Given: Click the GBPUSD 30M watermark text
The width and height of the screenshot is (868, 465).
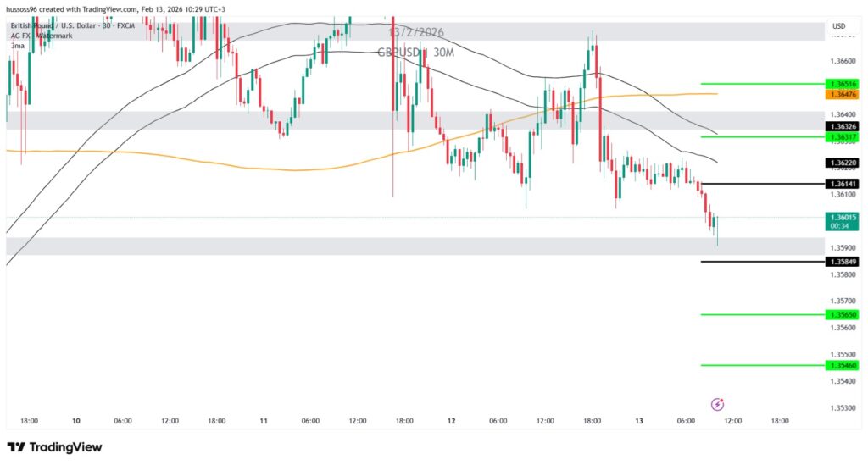Looking at the screenshot, I should click(x=415, y=53).
